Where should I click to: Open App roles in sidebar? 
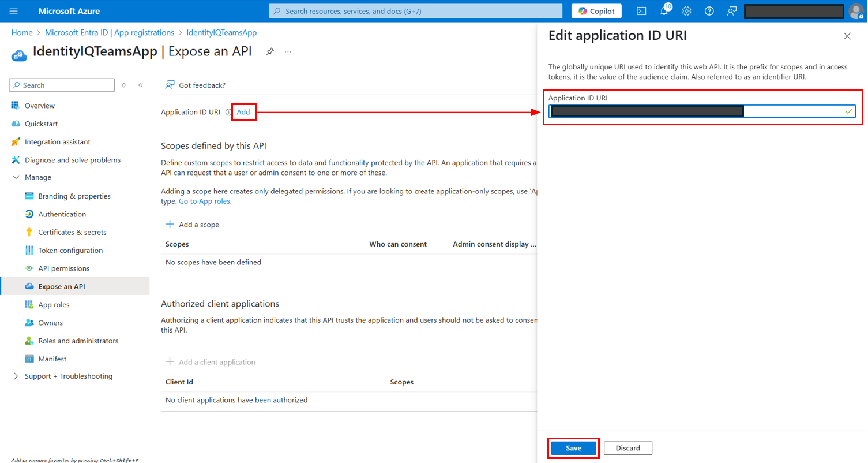[x=54, y=305]
